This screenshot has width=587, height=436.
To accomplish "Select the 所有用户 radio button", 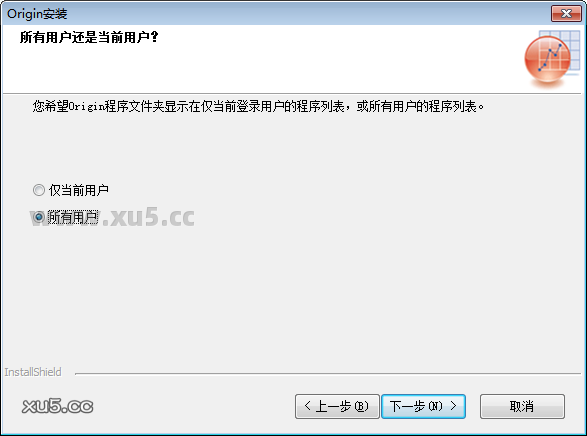I will pyautogui.click(x=39, y=217).
